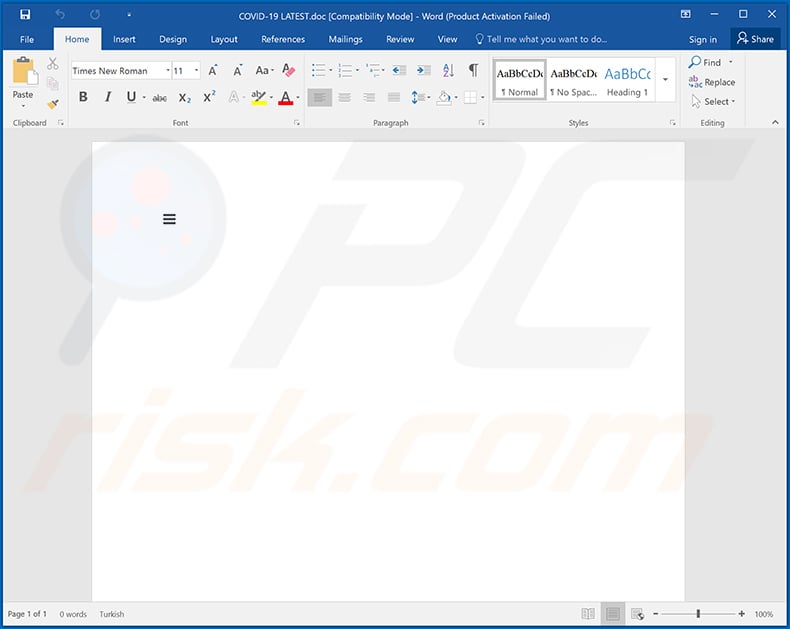
Task: Click Sort A-Z icon
Action: (x=448, y=71)
